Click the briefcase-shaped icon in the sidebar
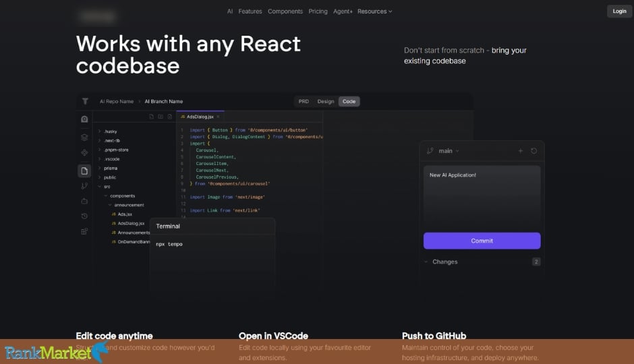634x364 pixels. click(84, 201)
